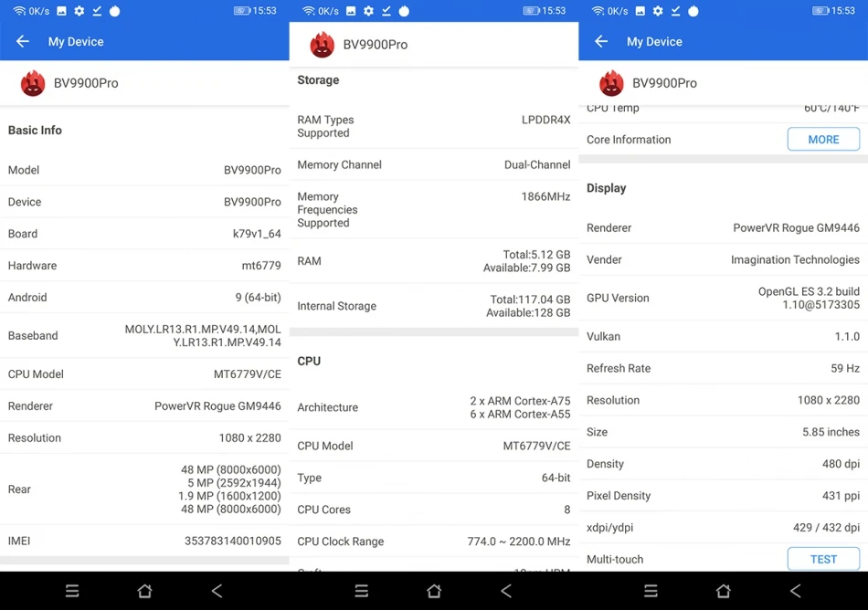Select the Pixel Density value 431 ppi
The image size is (868, 610).
(841, 496)
